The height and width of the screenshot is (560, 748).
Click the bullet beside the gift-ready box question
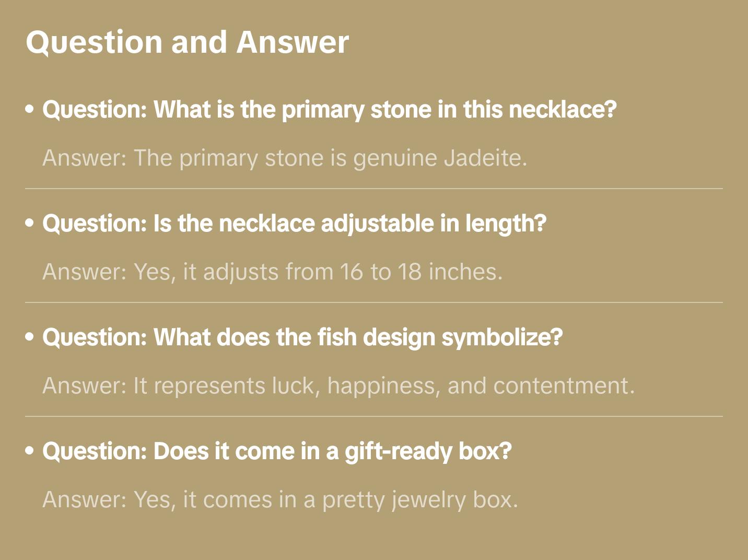[30, 451]
